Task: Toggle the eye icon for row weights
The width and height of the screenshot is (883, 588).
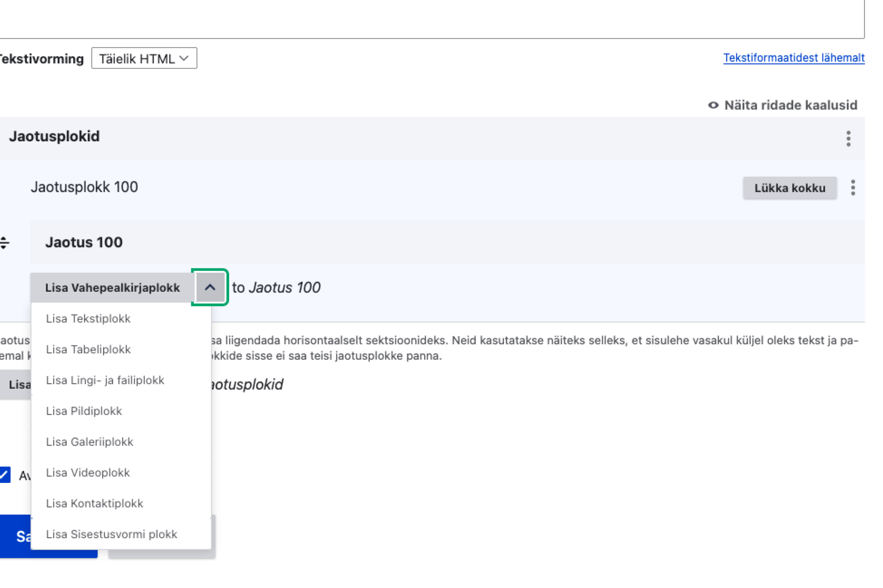Action: [x=713, y=105]
